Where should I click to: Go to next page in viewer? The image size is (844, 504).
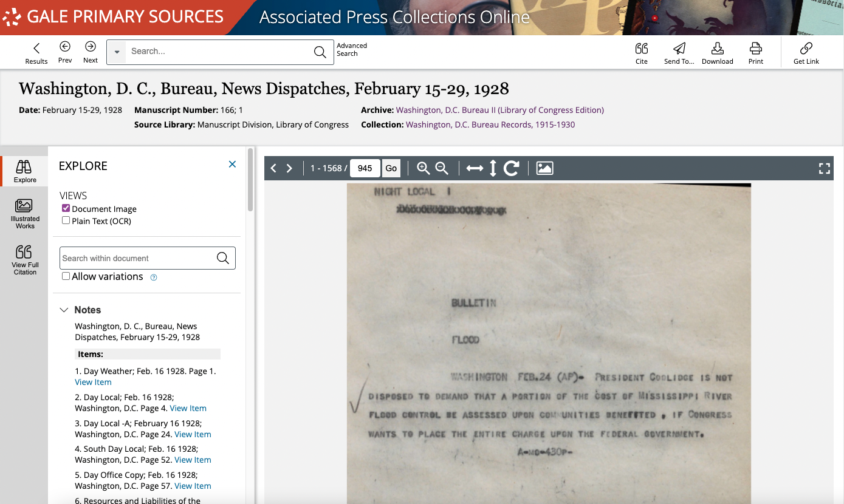289,168
